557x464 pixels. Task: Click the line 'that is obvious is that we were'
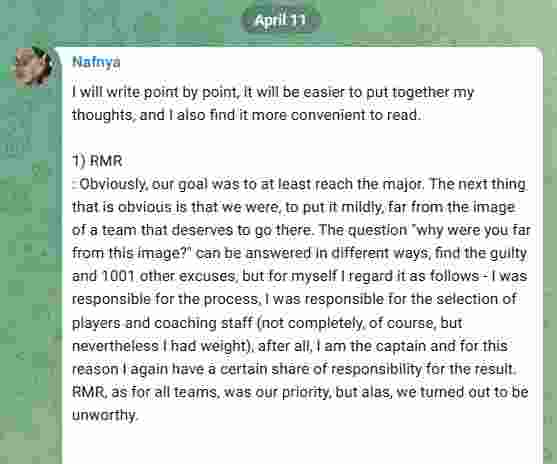tap(293, 207)
